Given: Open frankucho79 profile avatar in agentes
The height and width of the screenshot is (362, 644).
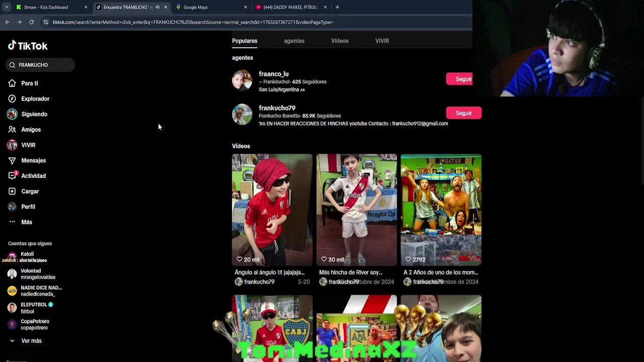Looking at the screenshot, I should (242, 114).
